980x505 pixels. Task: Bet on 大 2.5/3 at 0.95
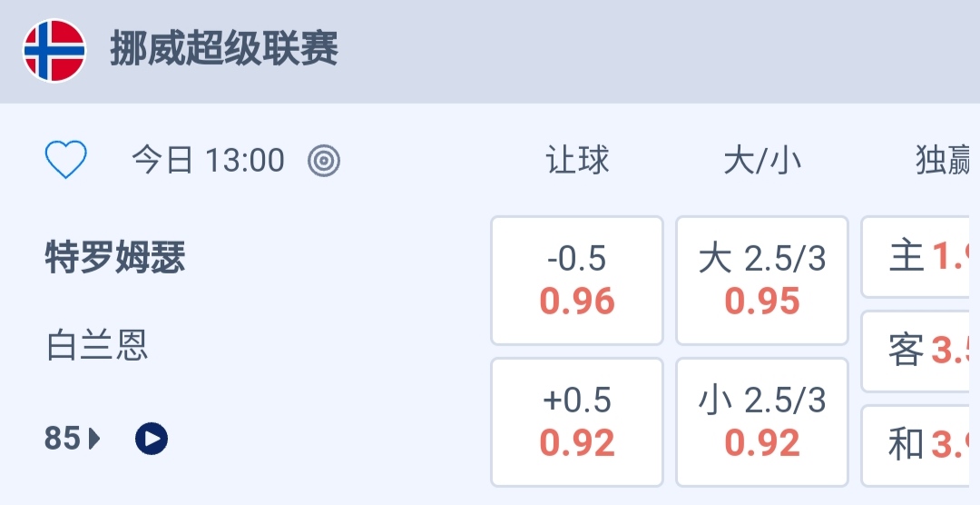762,281
